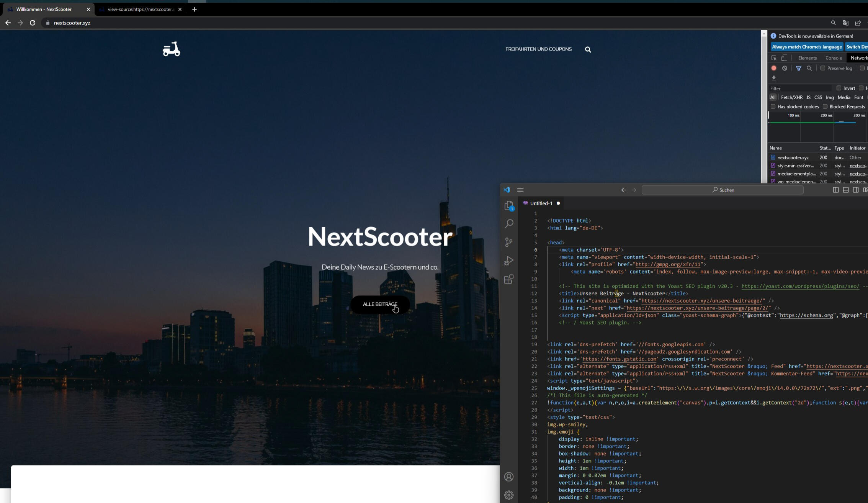
Task: Open Run and Debug view
Action: click(x=508, y=261)
